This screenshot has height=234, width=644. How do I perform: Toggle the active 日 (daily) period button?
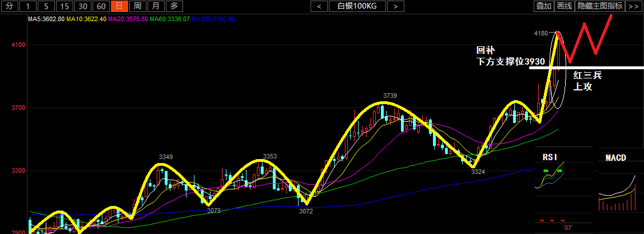pyautogui.click(x=118, y=6)
